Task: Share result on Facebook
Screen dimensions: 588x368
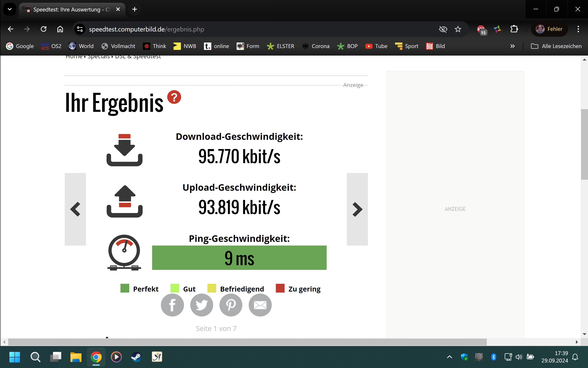Action: (x=172, y=305)
